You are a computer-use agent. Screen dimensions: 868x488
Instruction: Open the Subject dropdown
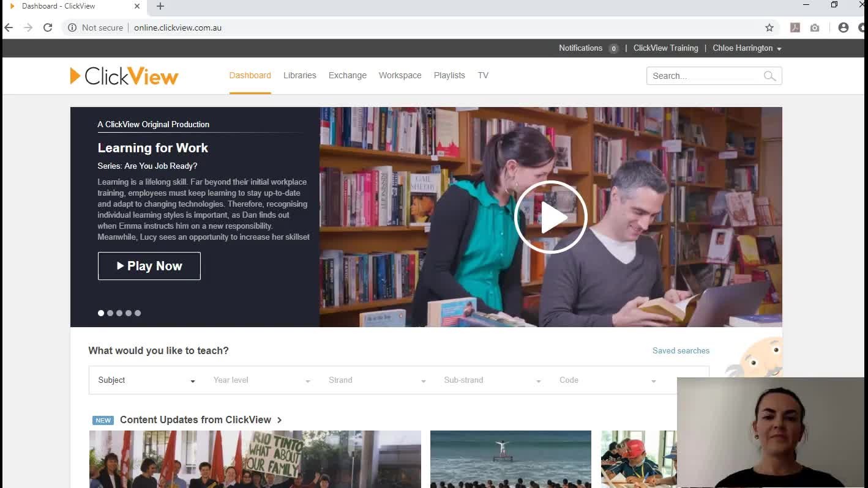pos(146,380)
